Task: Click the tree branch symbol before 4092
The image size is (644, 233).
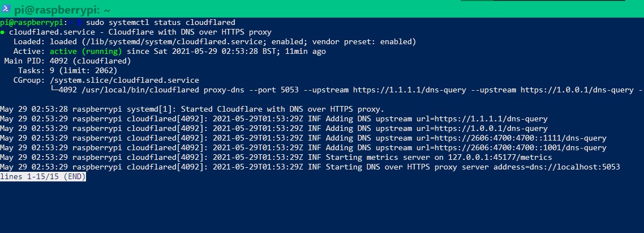Action: coord(54,90)
